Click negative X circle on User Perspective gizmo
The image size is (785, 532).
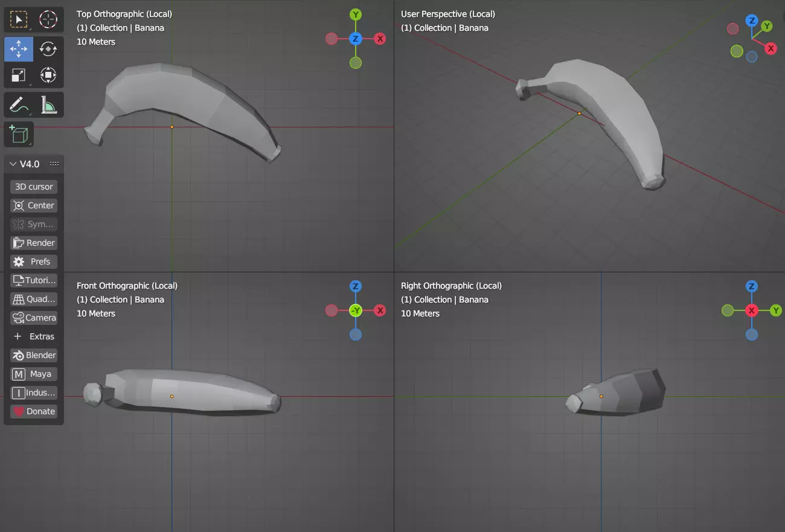point(733,28)
